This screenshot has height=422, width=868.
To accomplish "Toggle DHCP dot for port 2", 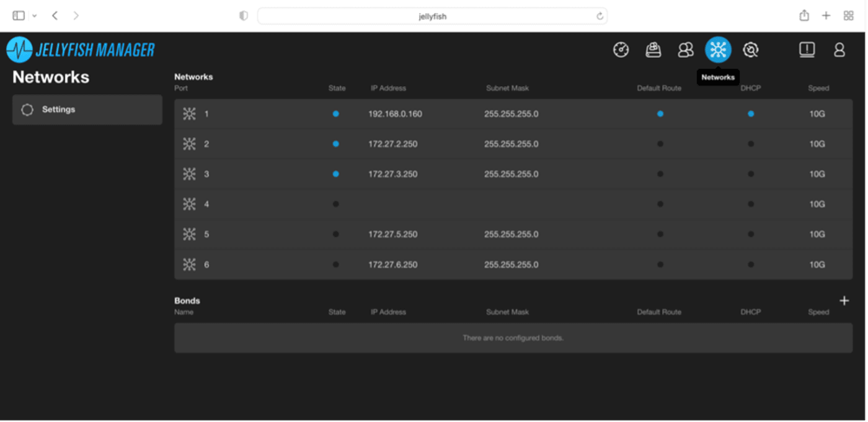I will [751, 144].
